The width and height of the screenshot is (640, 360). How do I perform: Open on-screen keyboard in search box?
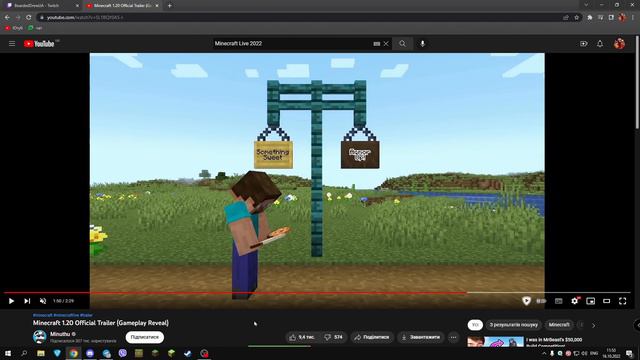pos(377,44)
